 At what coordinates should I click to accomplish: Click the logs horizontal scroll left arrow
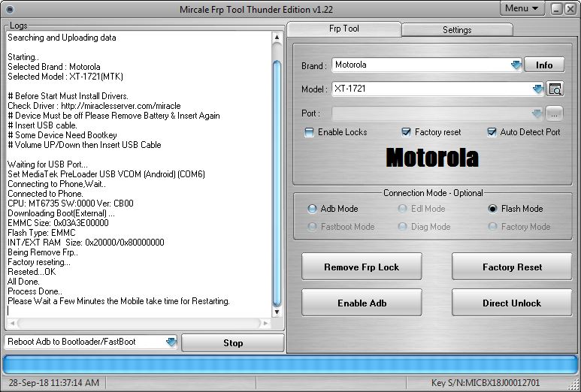point(12,323)
